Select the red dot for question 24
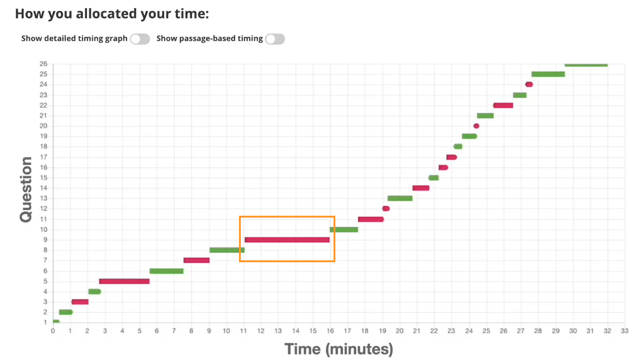The width and height of the screenshot is (644, 360). tap(529, 85)
